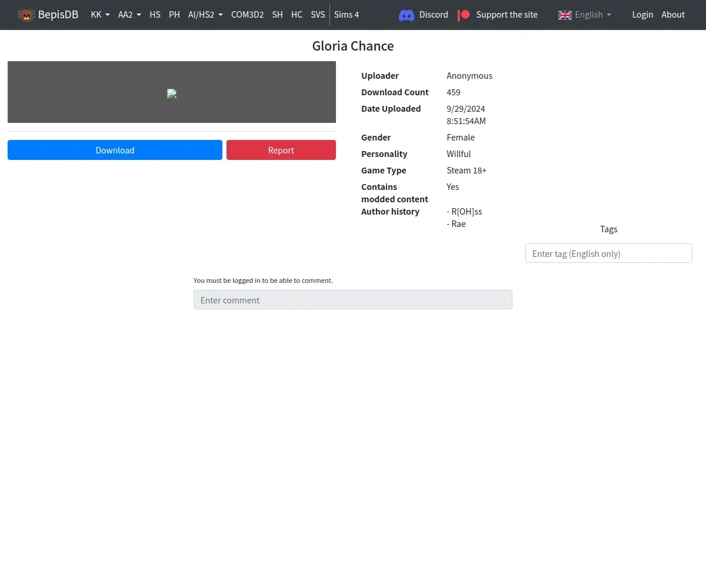Open the COM3D2 section
The width and height of the screenshot is (706, 588).
coord(247,15)
